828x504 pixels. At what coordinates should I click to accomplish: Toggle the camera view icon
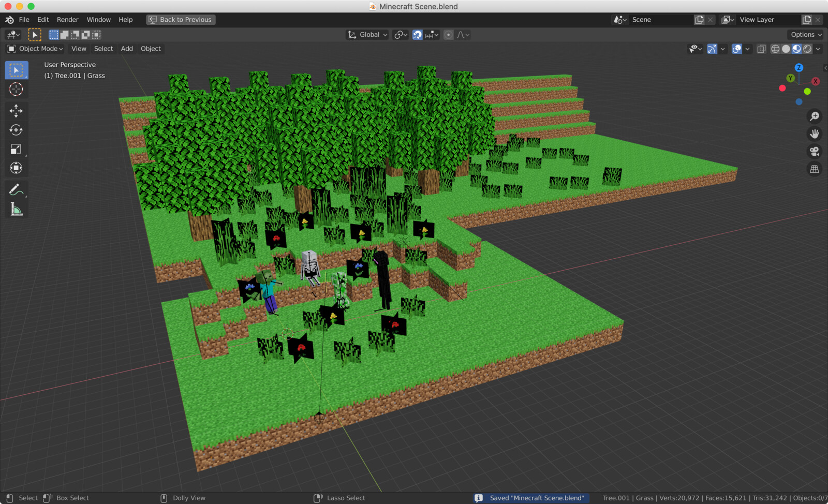(815, 152)
